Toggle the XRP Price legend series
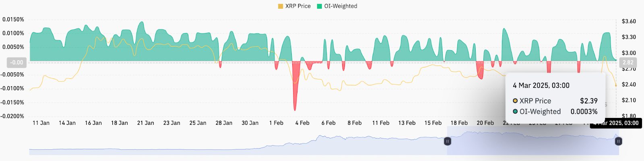 [x=298, y=6]
